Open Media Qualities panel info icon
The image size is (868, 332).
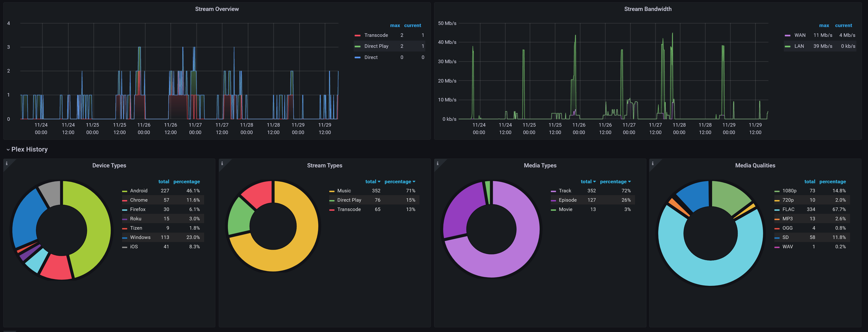652,163
